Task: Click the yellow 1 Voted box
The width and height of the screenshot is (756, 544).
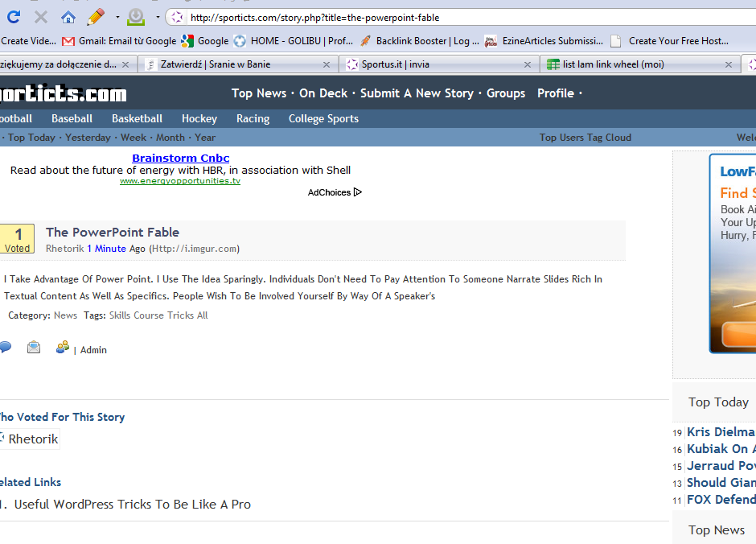Action: pos(18,239)
